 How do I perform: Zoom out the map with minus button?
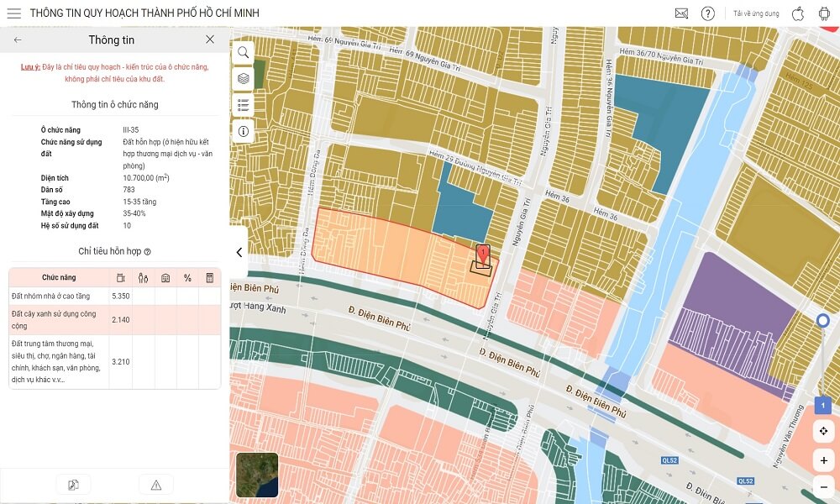tap(823, 488)
